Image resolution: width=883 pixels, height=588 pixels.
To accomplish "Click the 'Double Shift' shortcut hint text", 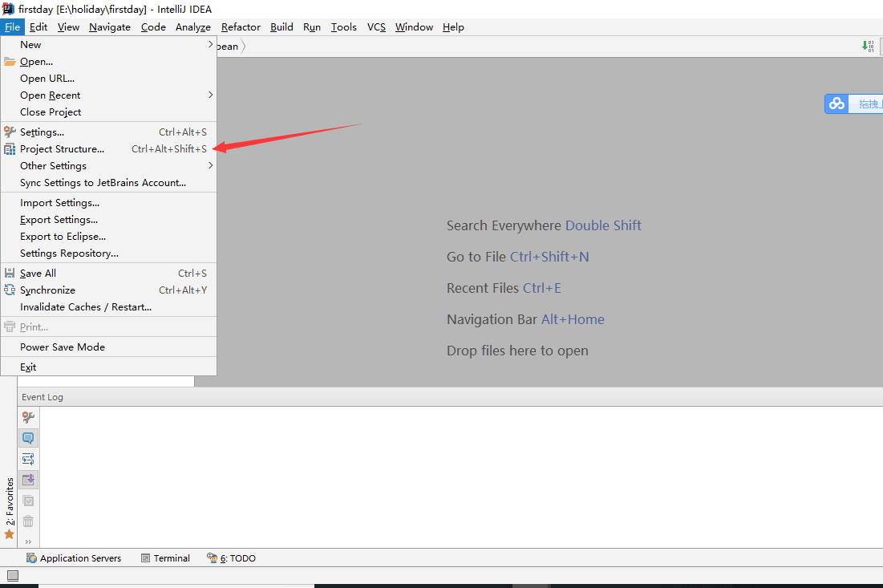I will (x=603, y=225).
